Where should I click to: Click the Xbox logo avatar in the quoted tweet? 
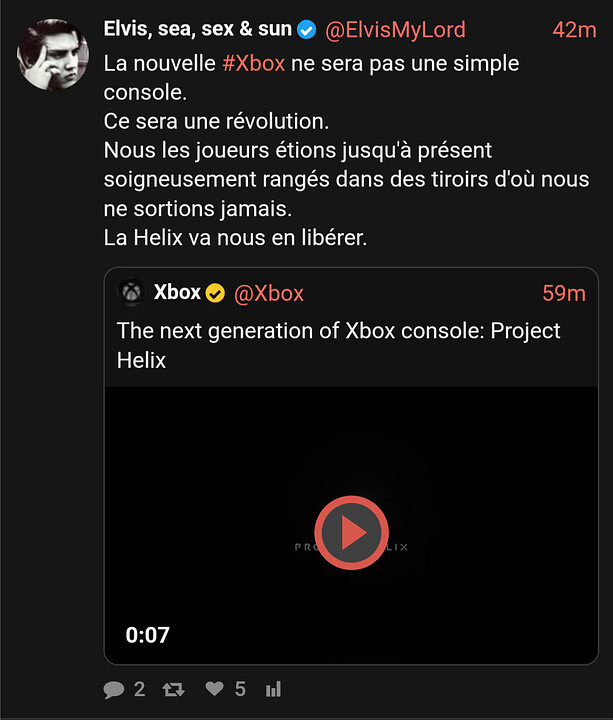coord(131,293)
